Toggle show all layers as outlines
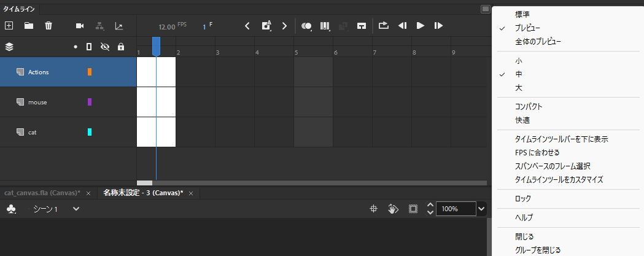The width and height of the screenshot is (644, 256). click(89, 47)
